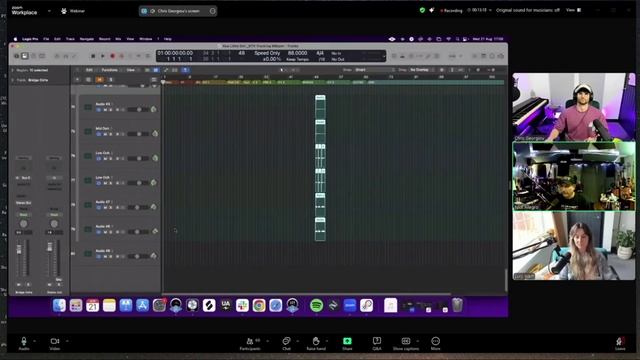Open Keynote from the Dock

(x=126, y=305)
